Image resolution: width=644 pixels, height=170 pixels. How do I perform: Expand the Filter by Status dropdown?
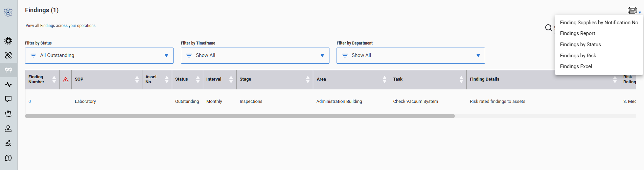(x=99, y=56)
